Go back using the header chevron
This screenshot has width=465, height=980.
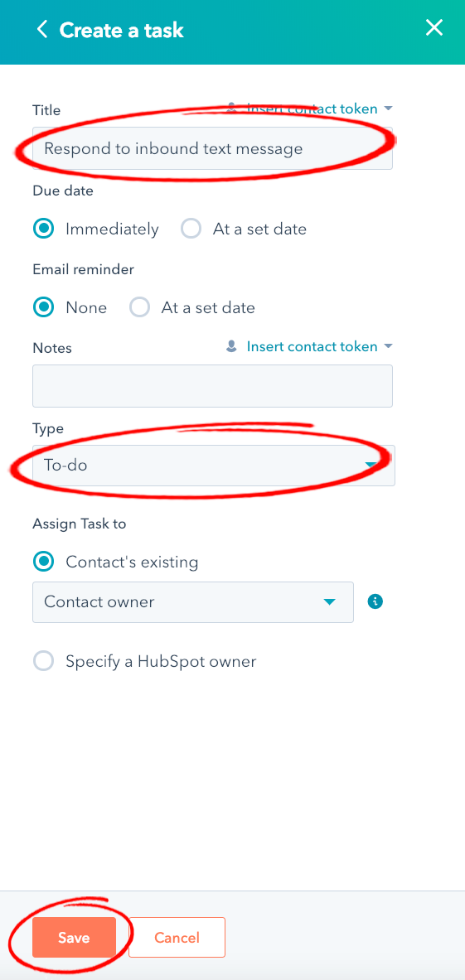pyautogui.click(x=42, y=29)
